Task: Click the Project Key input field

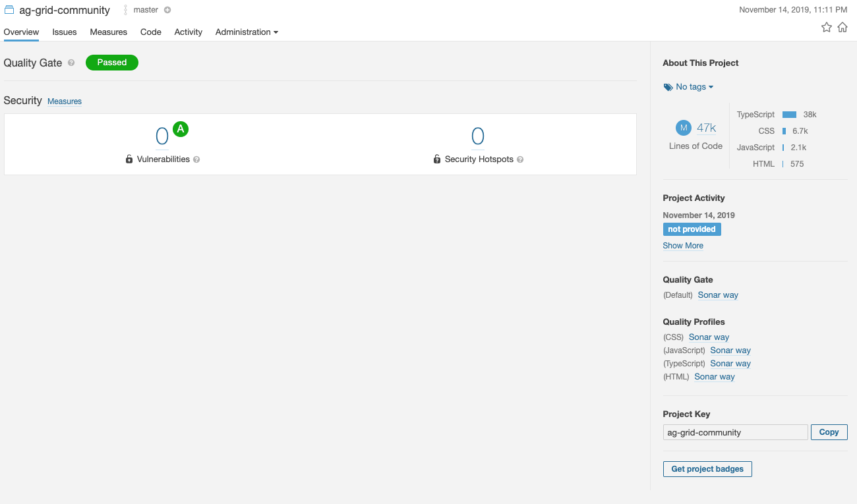Action: pyautogui.click(x=735, y=432)
